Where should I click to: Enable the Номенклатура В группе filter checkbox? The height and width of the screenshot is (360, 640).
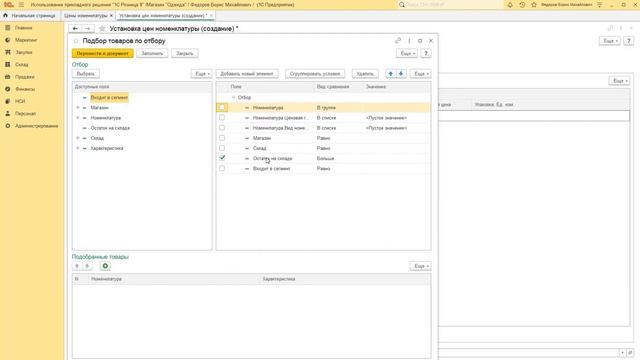222,107
